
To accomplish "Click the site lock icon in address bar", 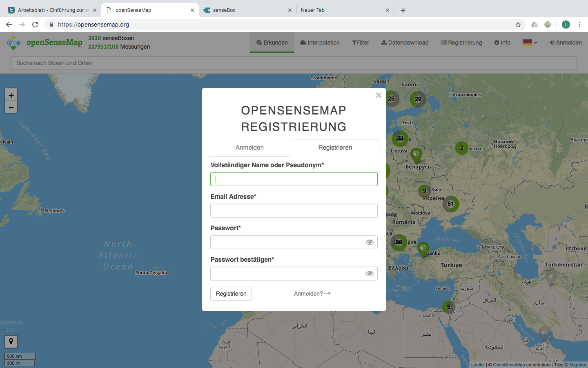I will (51, 25).
